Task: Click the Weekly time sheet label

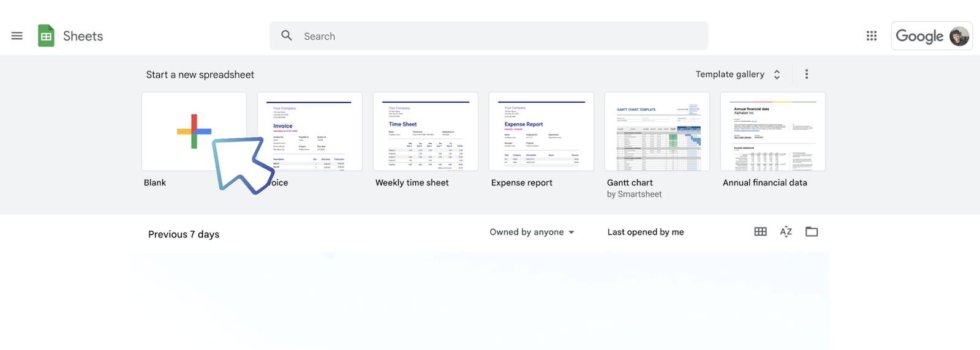Action: click(x=412, y=182)
